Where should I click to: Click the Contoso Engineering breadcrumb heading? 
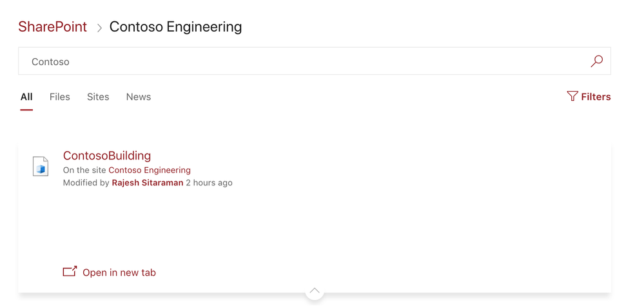[176, 27]
